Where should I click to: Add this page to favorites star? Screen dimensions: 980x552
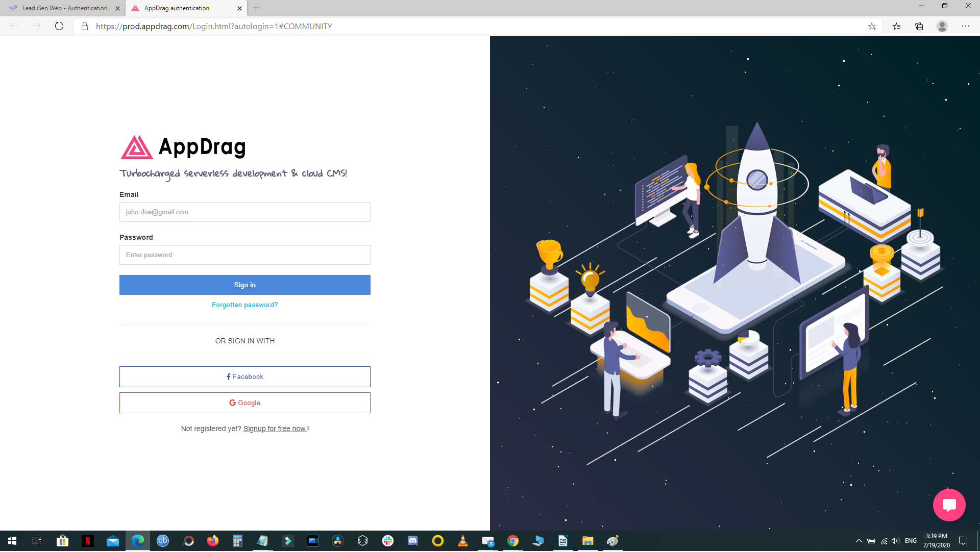tap(872, 27)
